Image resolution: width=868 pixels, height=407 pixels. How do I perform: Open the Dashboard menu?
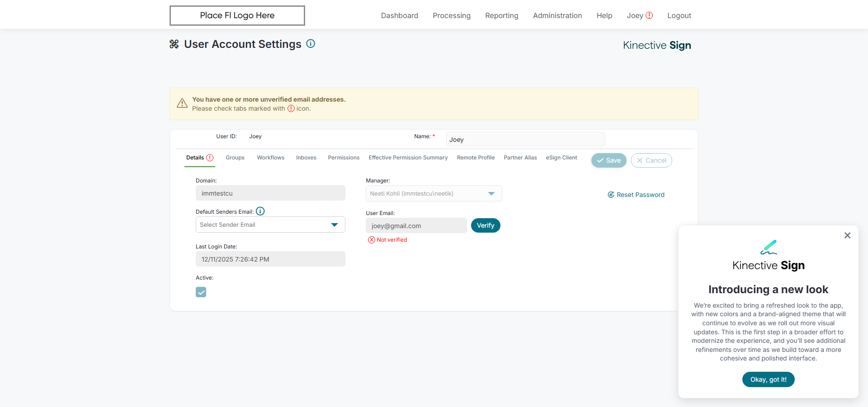click(x=400, y=15)
